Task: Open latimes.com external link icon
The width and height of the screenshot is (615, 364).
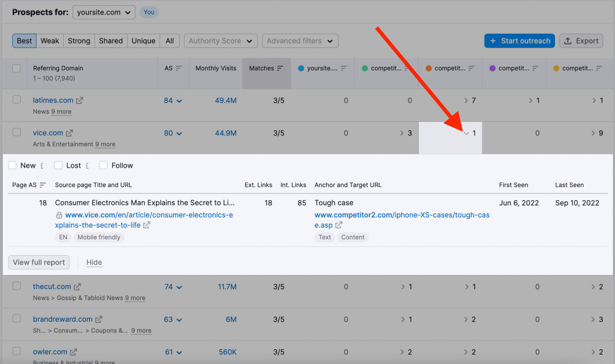Action: pyautogui.click(x=80, y=100)
